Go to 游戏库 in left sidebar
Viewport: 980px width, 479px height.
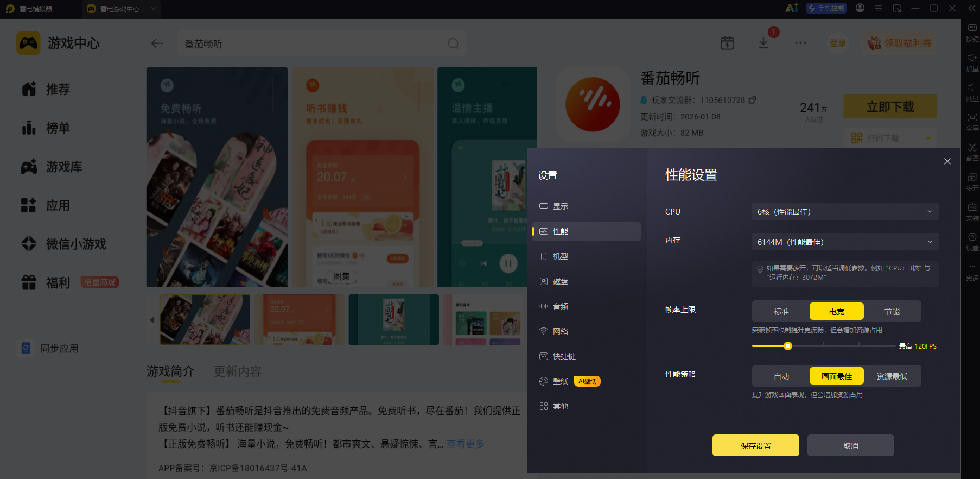click(x=52, y=167)
